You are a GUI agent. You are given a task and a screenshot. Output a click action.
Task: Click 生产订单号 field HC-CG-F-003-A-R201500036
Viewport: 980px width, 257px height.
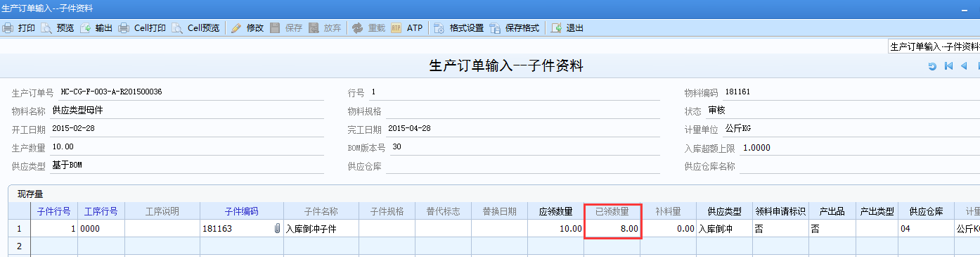192,92
